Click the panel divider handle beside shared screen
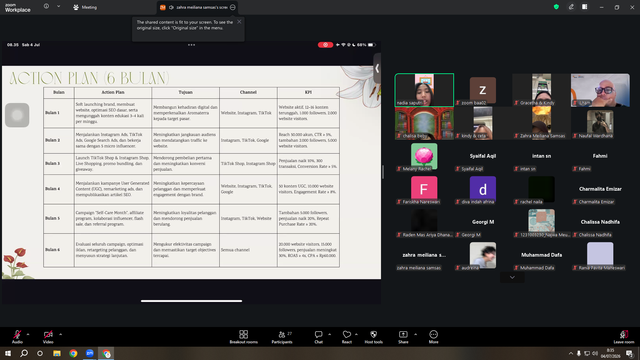The width and height of the screenshot is (640, 360). coord(383,172)
